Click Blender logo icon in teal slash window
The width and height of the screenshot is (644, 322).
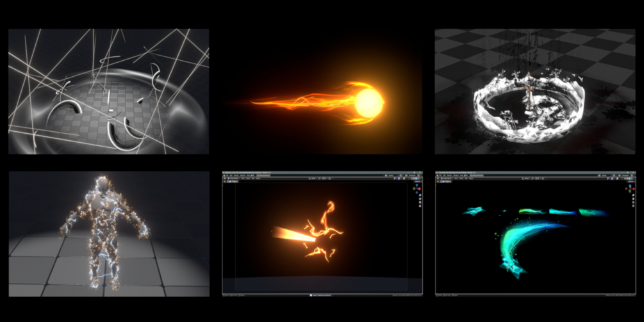[438, 175]
